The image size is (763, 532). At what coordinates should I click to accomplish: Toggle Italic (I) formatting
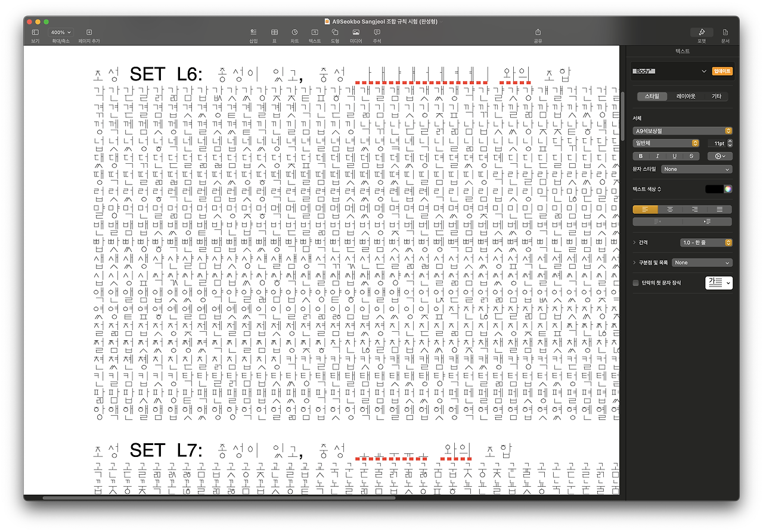[657, 156]
